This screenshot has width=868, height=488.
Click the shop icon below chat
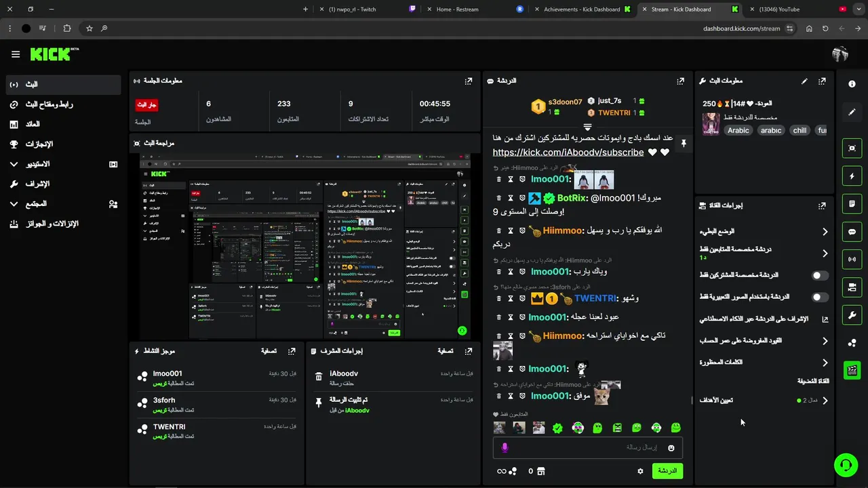pyautogui.click(x=540, y=471)
